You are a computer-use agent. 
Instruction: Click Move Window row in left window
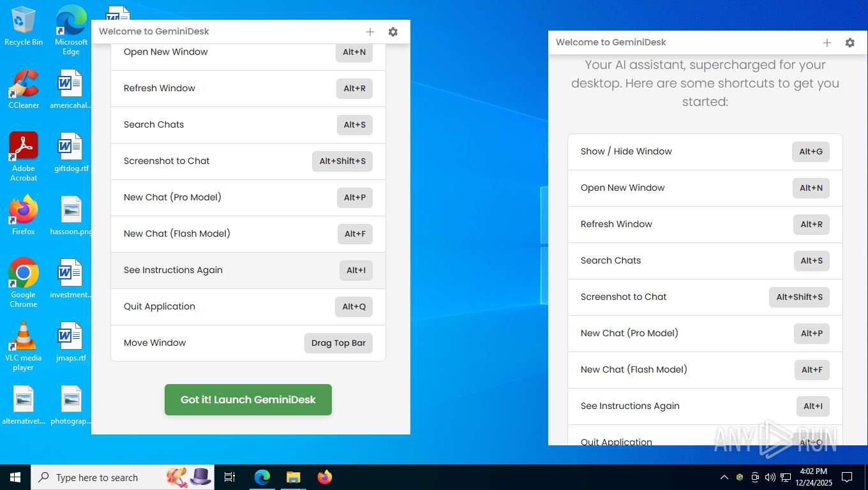(248, 343)
